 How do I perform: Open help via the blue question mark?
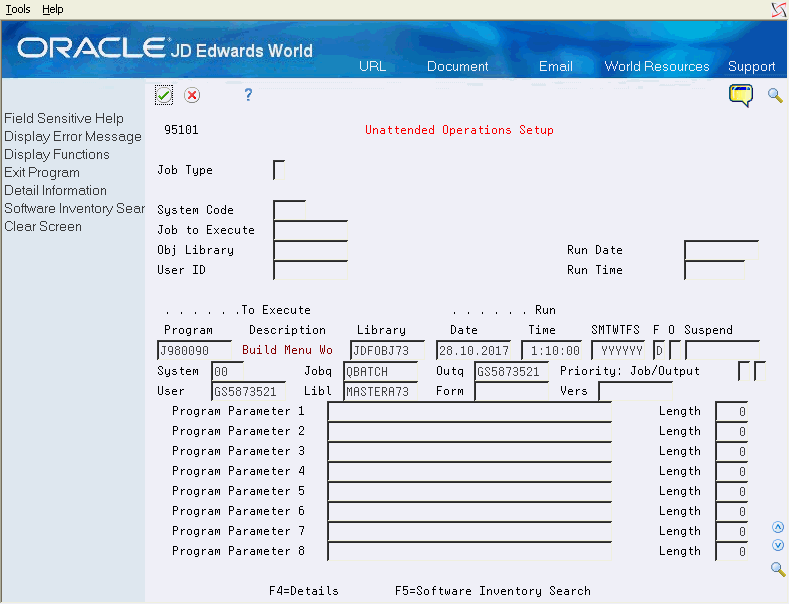pyautogui.click(x=248, y=95)
